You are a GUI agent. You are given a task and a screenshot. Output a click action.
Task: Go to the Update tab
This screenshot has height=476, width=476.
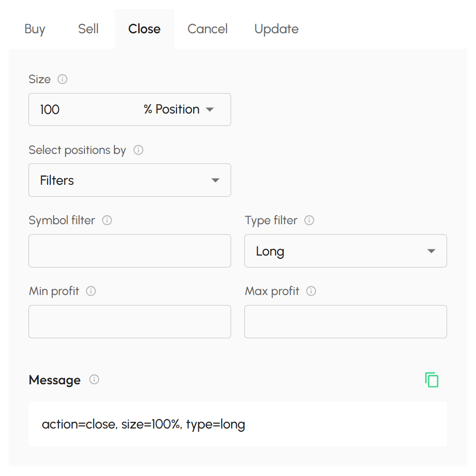[276, 29]
